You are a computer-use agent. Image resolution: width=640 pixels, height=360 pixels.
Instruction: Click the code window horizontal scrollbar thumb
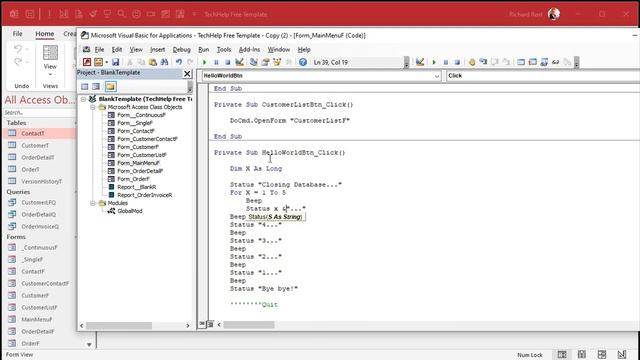point(249,325)
